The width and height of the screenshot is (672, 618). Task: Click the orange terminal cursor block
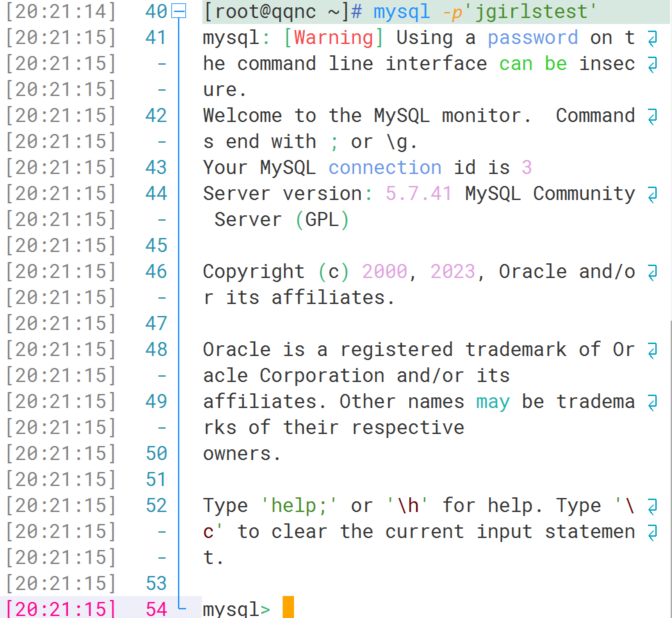[289, 607]
